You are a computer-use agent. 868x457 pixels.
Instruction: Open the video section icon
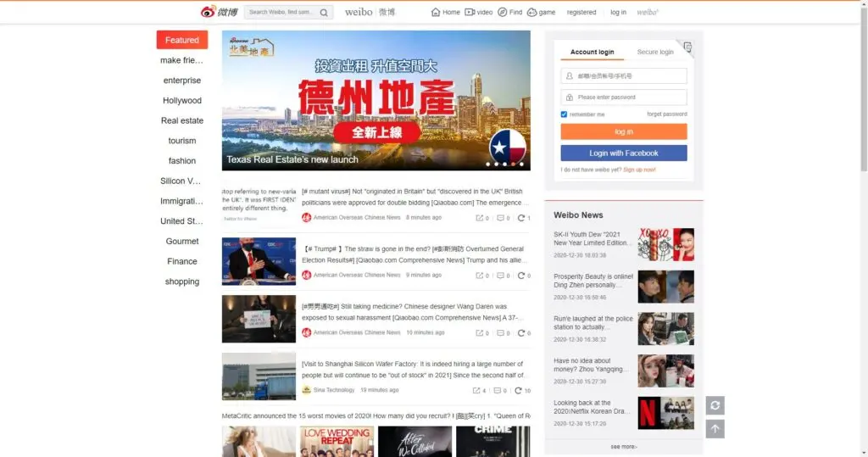pyautogui.click(x=470, y=13)
